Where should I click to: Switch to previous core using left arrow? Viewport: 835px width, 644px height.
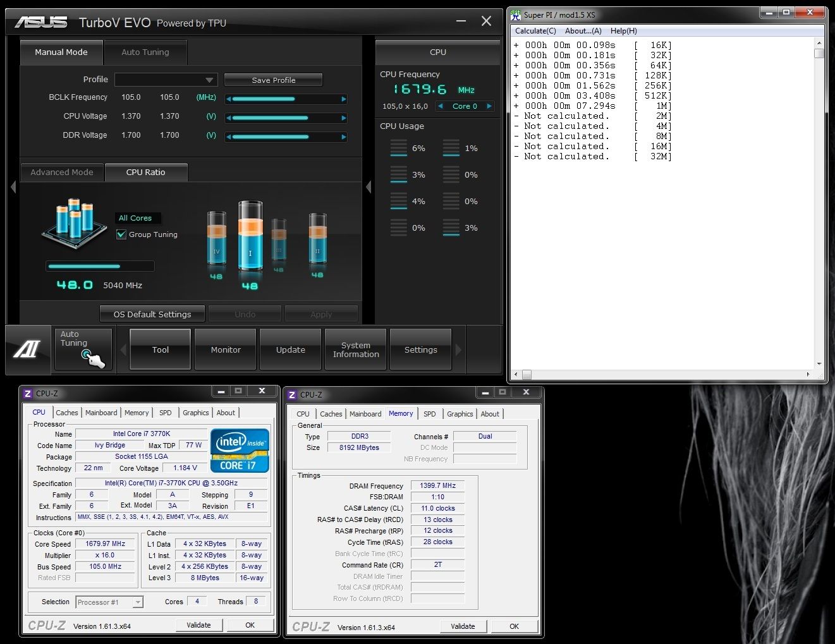441,106
